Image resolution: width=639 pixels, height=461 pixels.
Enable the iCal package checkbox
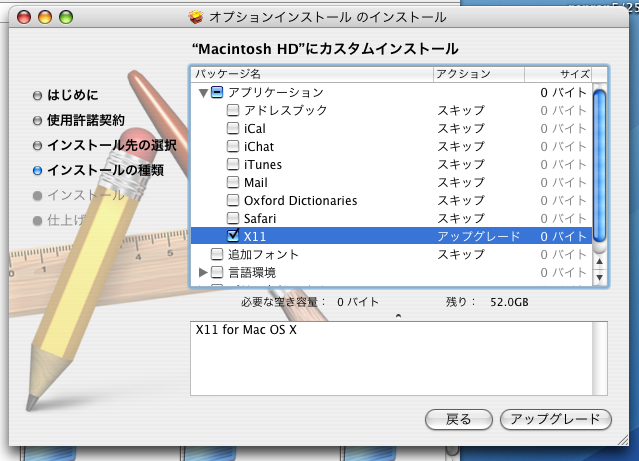click(x=233, y=128)
